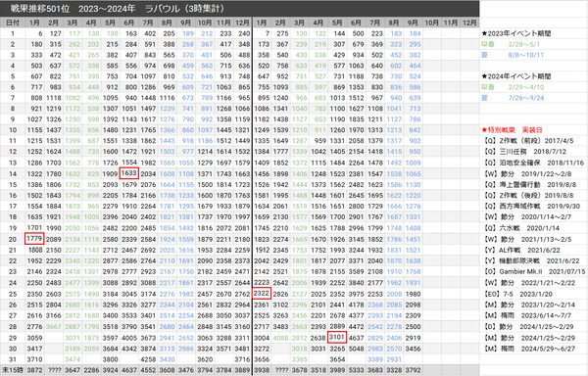Click cell 3656 in row 31

pyautogui.click(x=262, y=359)
